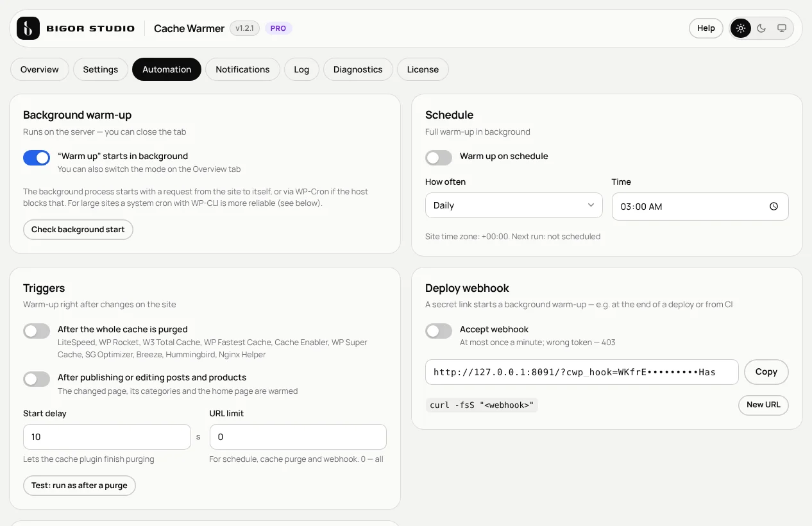
Task: Enable After the whole cache is purged
Action: coord(37,331)
